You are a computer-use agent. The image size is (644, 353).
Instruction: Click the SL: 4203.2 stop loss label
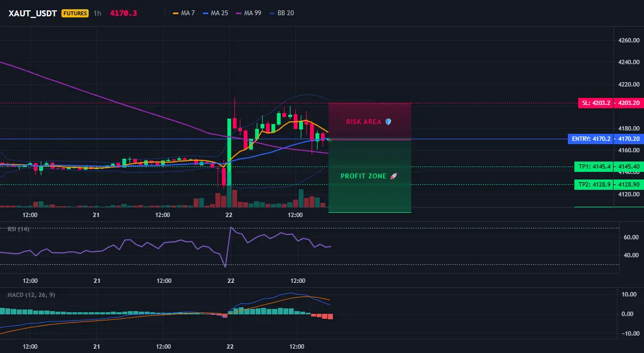(x=596, y=103)
